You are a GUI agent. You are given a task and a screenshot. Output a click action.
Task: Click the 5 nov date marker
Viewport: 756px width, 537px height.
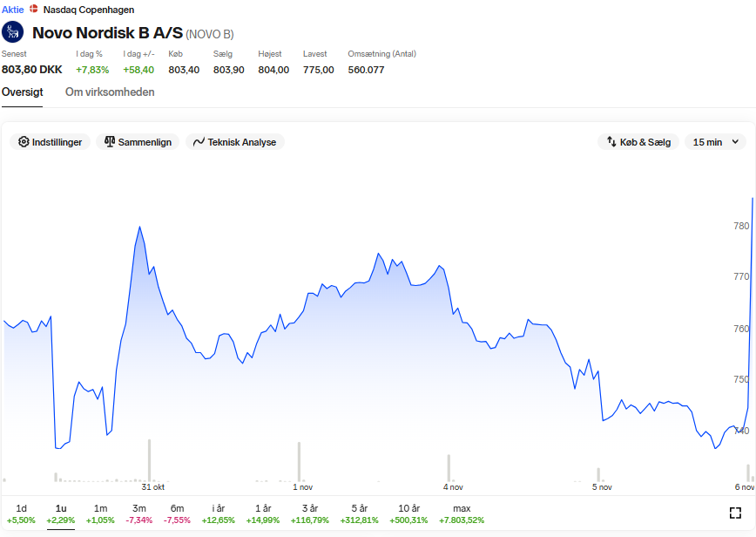pyautogui.click(x=602, y=487)
